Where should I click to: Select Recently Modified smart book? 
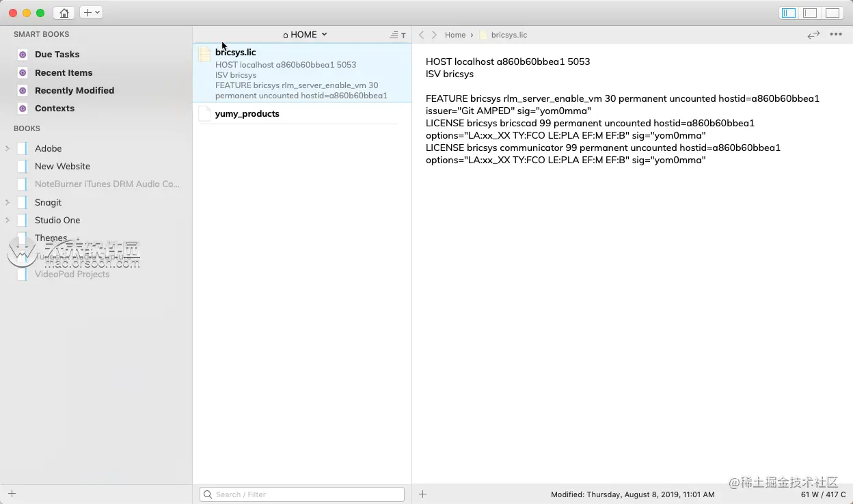pos(75,91)
